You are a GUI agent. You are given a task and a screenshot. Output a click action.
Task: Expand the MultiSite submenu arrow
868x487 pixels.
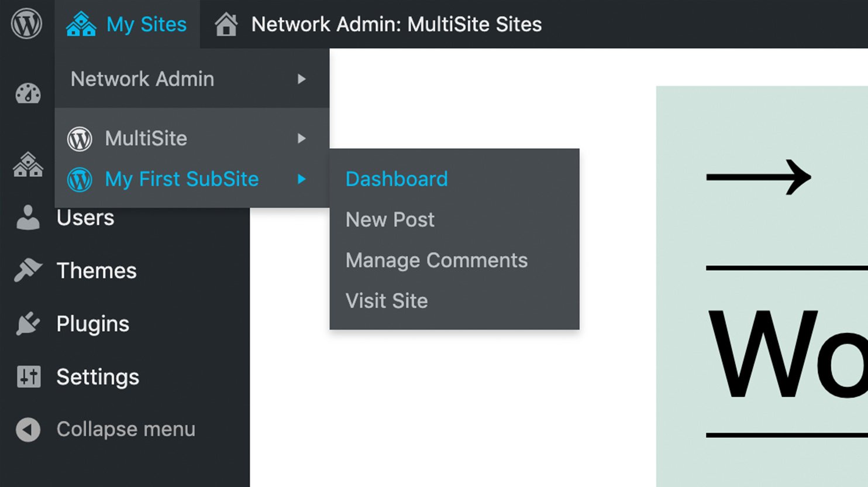click(x=301, y=139)
